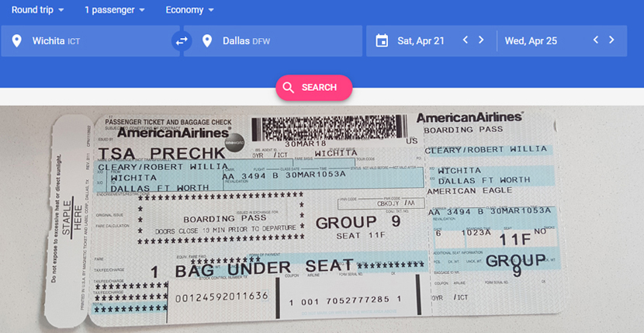Go to next day for Sat, Apr 21

coord(481,40)
